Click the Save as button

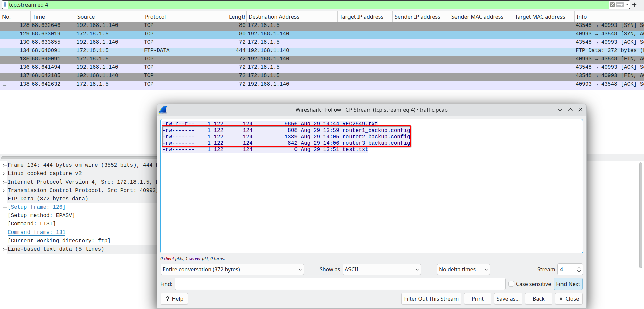(x=508, y=299)
